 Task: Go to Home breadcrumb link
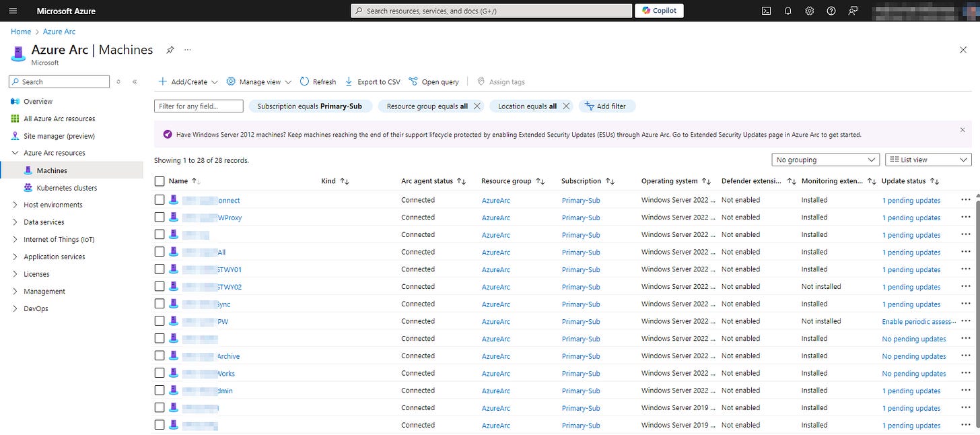(21, 32)
